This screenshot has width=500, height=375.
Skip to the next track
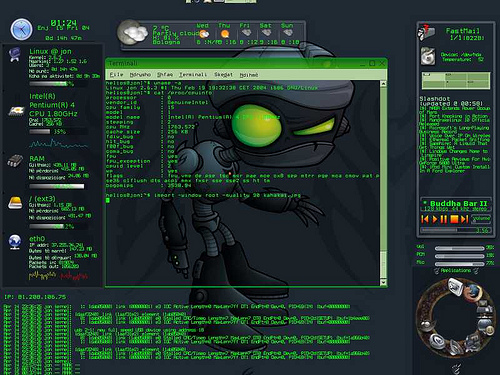[465, 219]
